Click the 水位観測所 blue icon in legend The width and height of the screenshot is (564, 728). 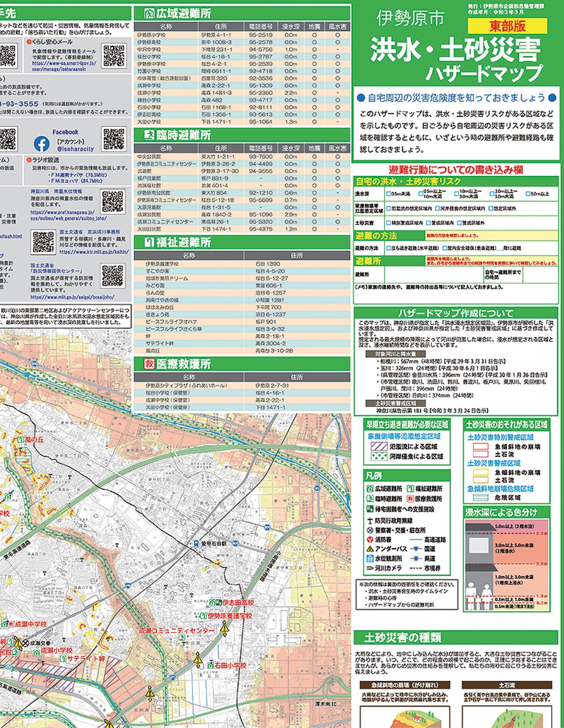click(370, 558)
